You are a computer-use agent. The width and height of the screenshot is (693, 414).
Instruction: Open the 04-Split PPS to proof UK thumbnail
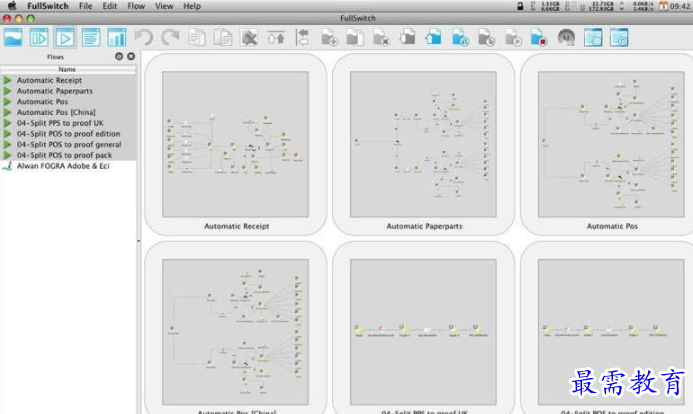[x=423, y=332]
